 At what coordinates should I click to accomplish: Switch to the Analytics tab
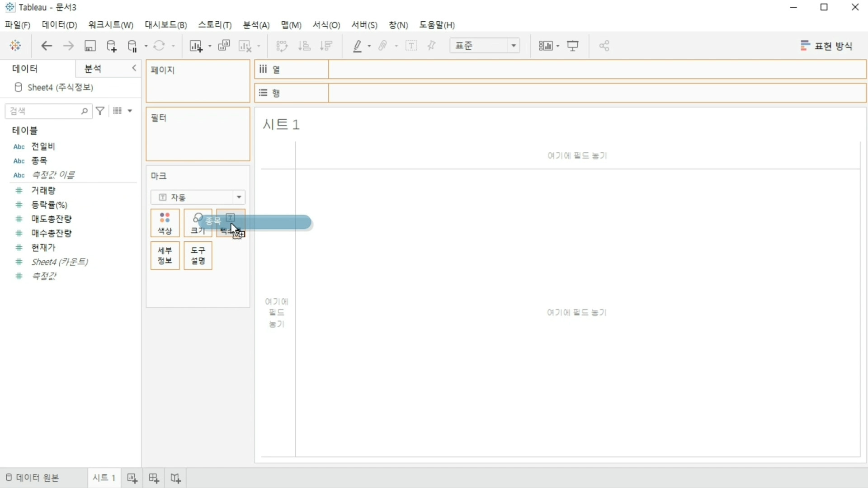[x=93, y=68]
